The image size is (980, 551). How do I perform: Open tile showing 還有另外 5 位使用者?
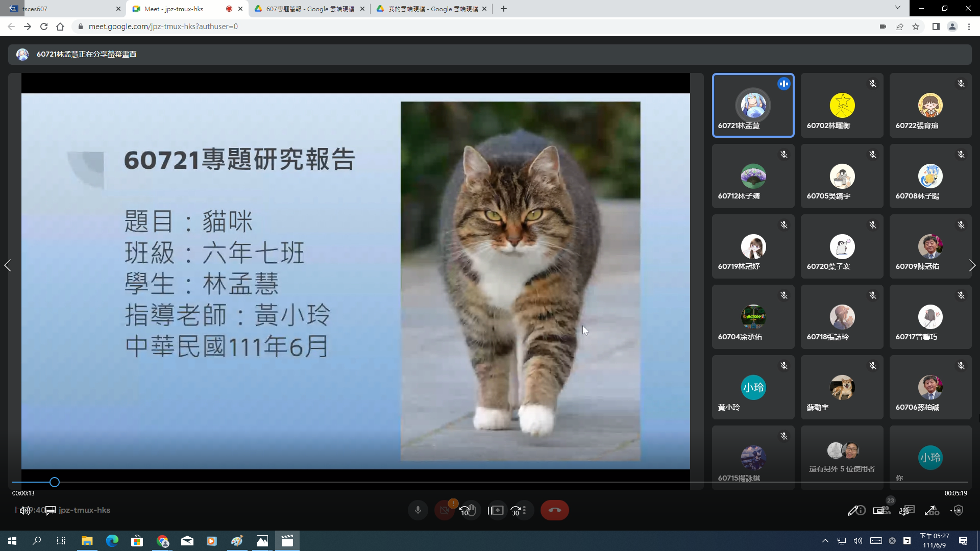pyautogui.click(x=842, y=458)
